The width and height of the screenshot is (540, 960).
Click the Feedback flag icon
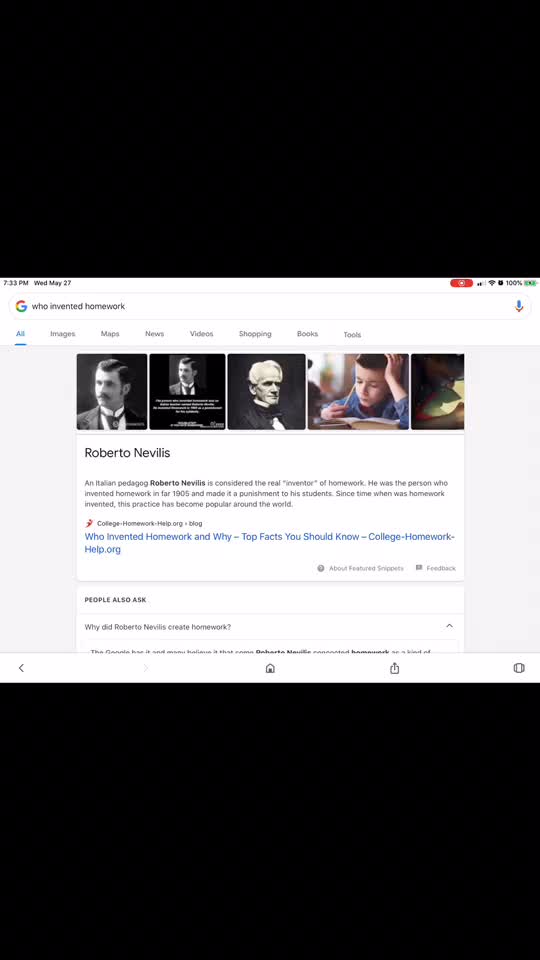tap(419, 568)
